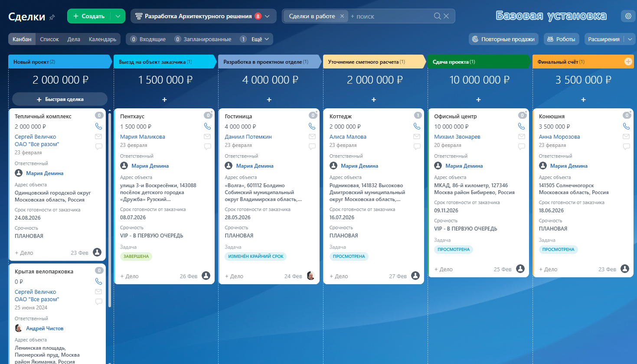Open the Роботы button

tap(562, 39)
